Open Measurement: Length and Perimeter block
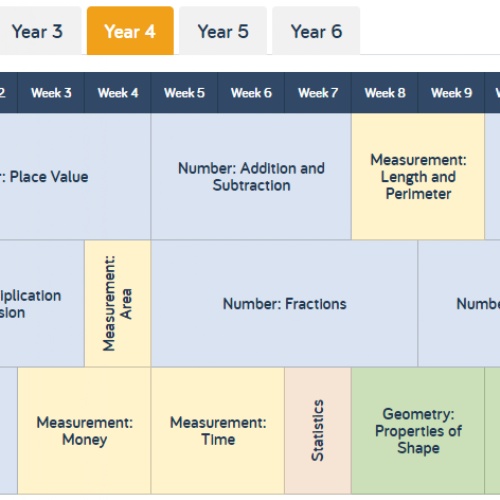This screenshot has width=500, height=500. [x=418, y=176]
